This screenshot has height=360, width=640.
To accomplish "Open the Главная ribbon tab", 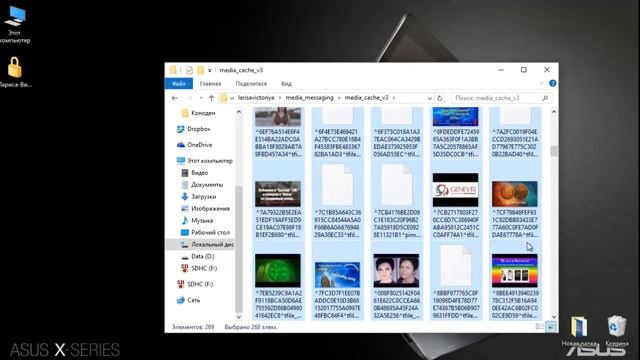I will (210, 84).
